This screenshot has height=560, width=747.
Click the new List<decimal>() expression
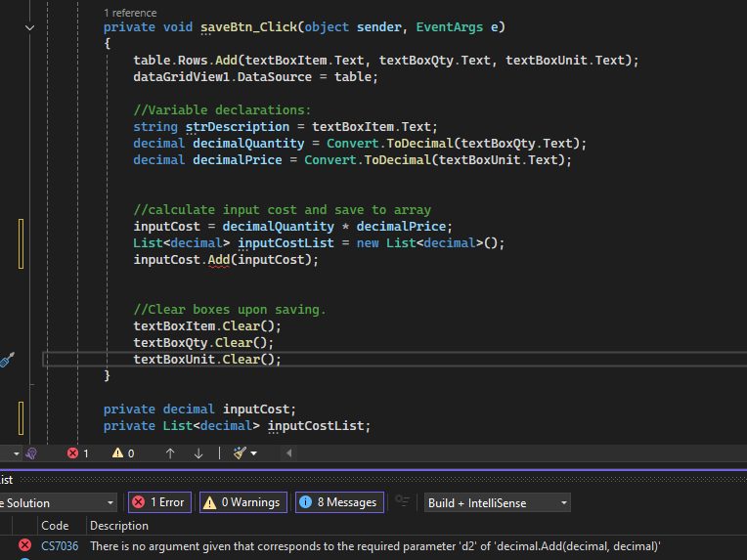click(426, 242)
